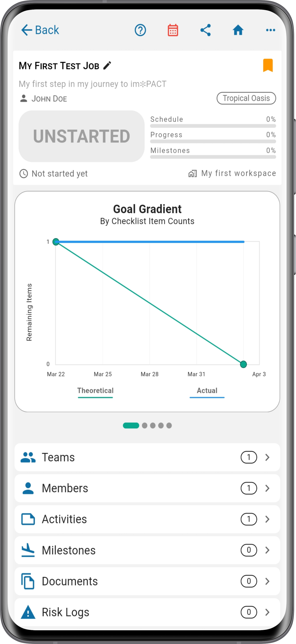Viewport: 296px width, 644px height.
Task: Toggle the orange bookmark flag
Action: click(268, 65)
